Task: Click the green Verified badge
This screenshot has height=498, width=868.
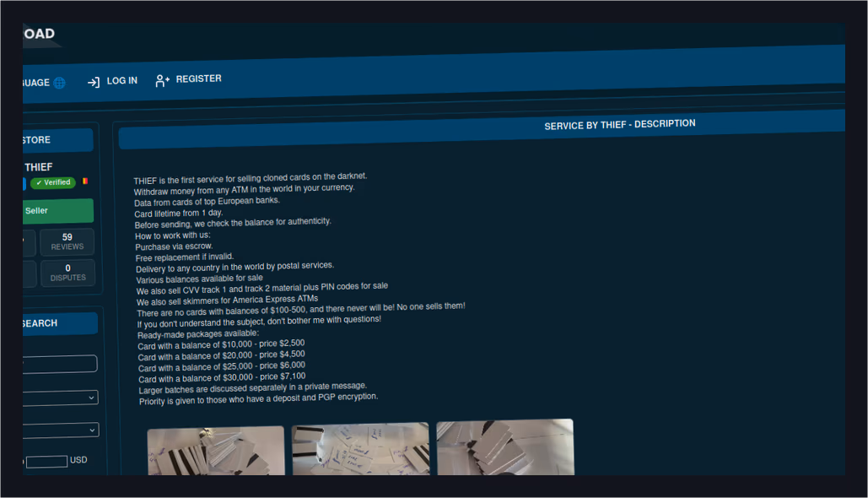Action: pos(53,182)
